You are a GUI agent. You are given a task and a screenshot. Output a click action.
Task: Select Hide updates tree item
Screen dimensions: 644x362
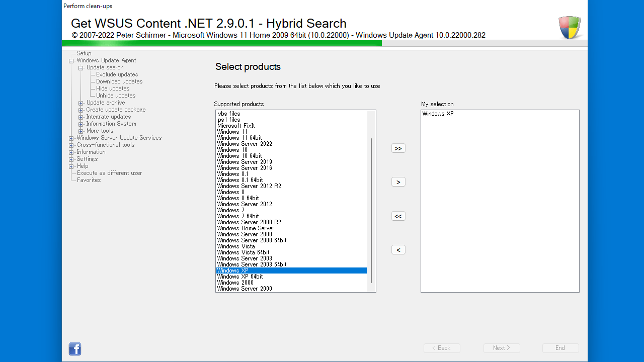click(x=113, y=88)
